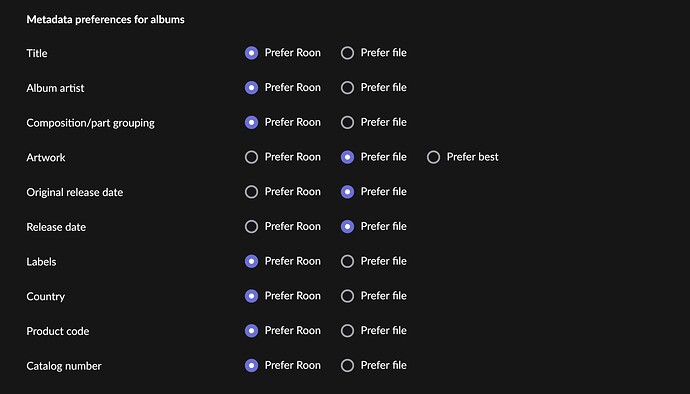Choose Prefer file for Artwork
The image size is (690, 394).
coord(347,157)
